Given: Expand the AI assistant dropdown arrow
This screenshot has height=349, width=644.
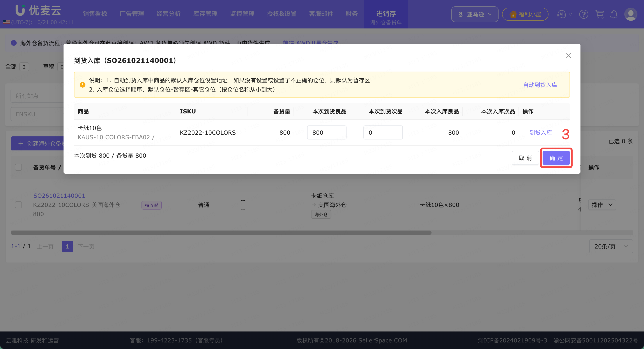Looking at the screenshot, I should click(570, 14).
